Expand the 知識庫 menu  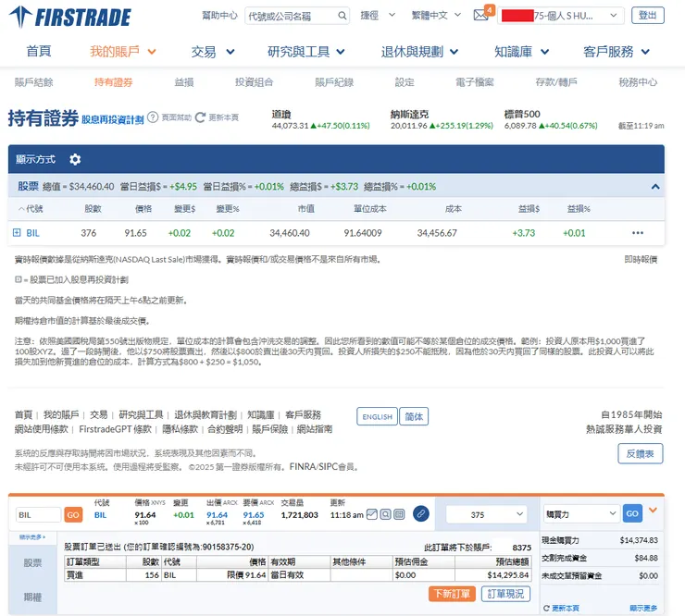coord(521,52)
